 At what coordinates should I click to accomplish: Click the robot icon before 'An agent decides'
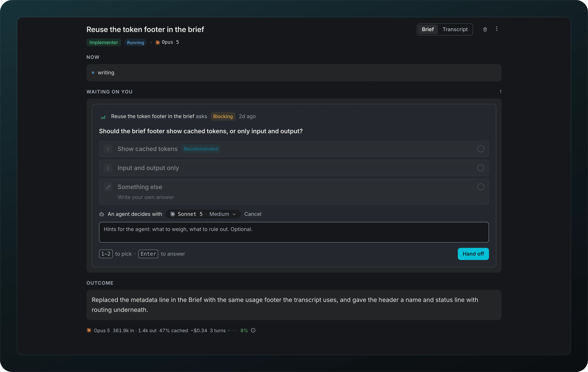pos(102,214)
